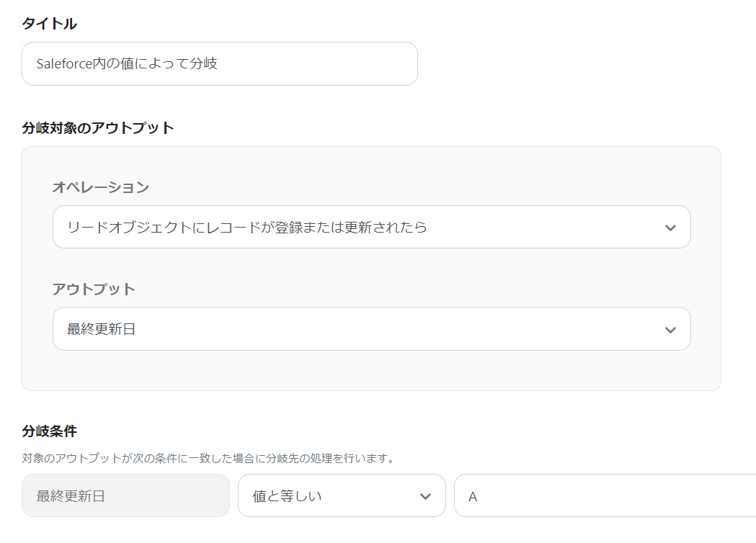Click the タイトル field label

(49, 24)
